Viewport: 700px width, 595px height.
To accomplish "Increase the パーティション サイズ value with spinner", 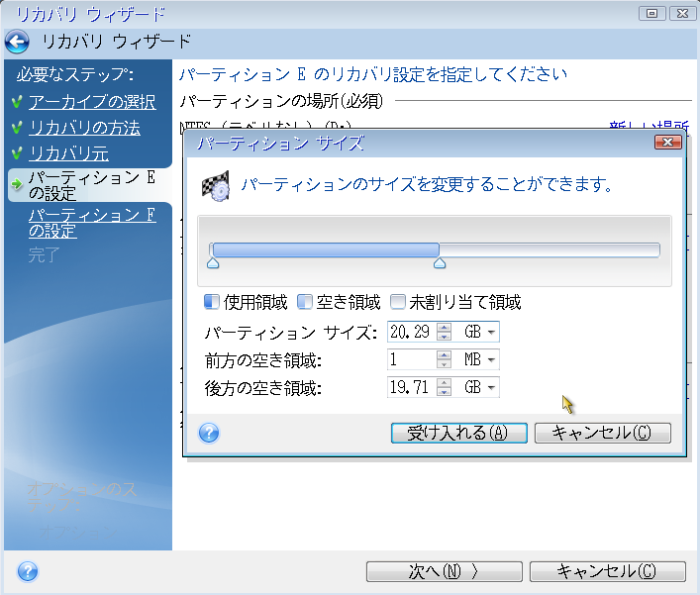I will coord(445,327).
